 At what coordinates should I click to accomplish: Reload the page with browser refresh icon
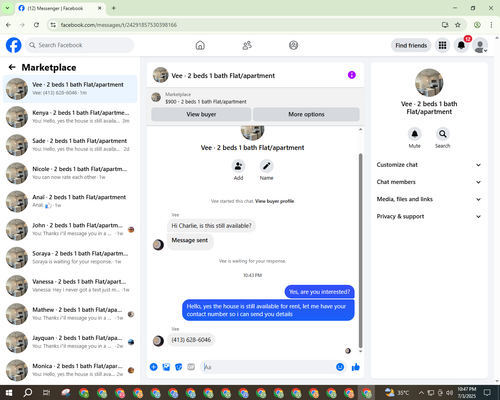[x=36, y=25]
